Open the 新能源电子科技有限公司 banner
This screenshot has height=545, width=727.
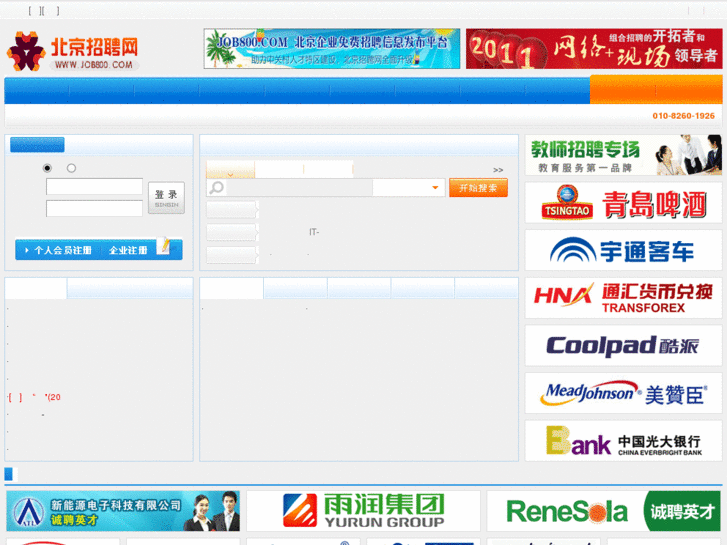123,511
